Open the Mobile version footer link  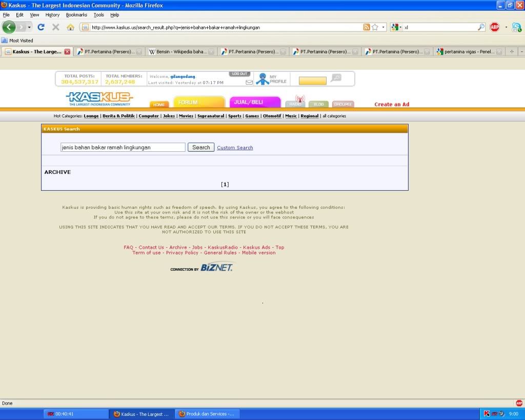pyautogui.click(x=259, y=253)
